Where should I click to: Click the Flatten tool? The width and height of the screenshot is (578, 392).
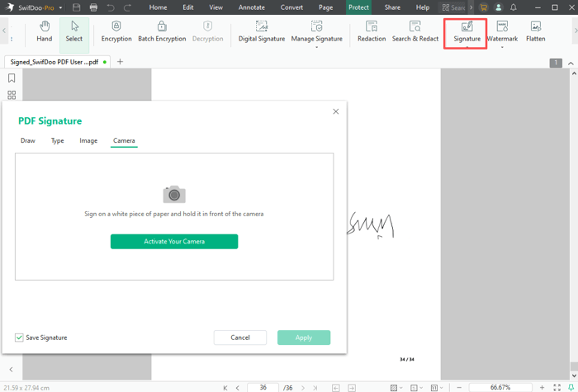pos(535,31)
